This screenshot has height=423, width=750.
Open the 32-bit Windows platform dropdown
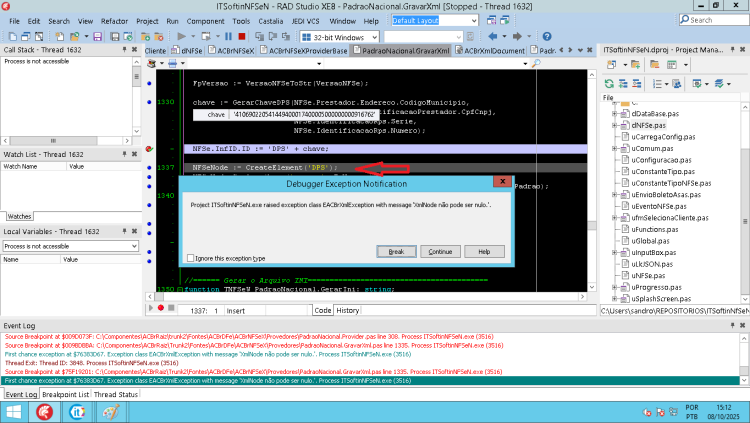375,37
